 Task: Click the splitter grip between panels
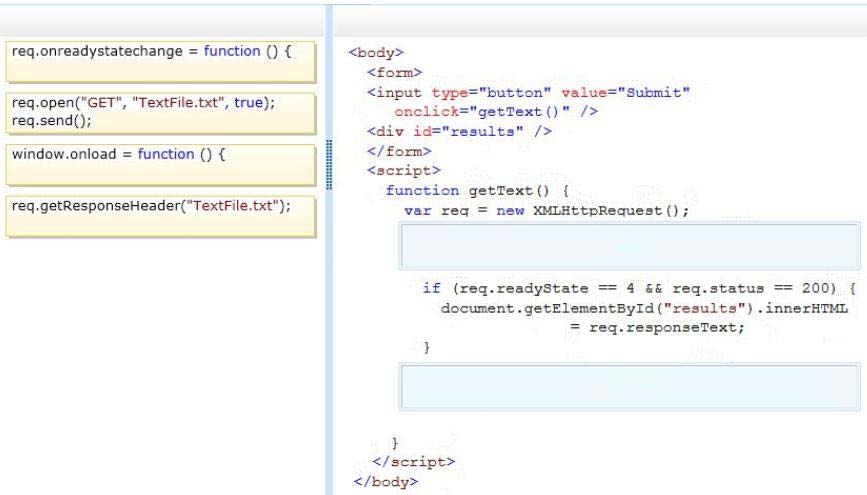click(329, 164)
